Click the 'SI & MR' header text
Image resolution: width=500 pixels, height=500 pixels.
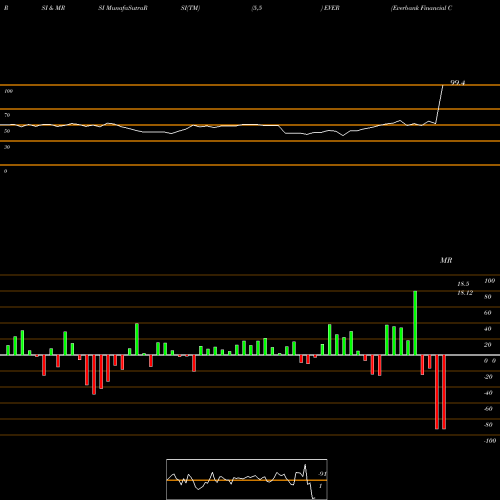pos(53,8)
